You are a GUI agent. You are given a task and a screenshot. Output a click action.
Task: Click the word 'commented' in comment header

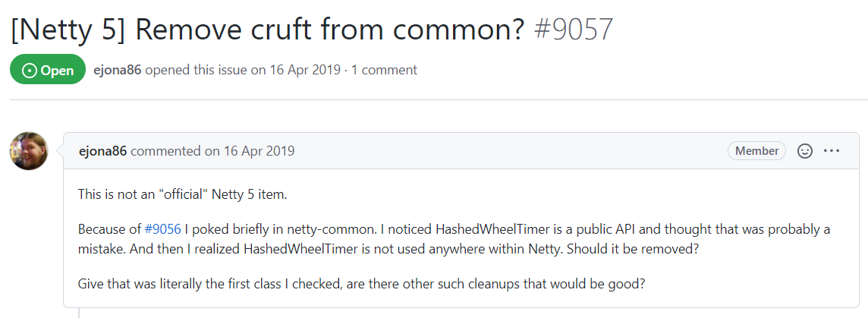coord(165,151)
